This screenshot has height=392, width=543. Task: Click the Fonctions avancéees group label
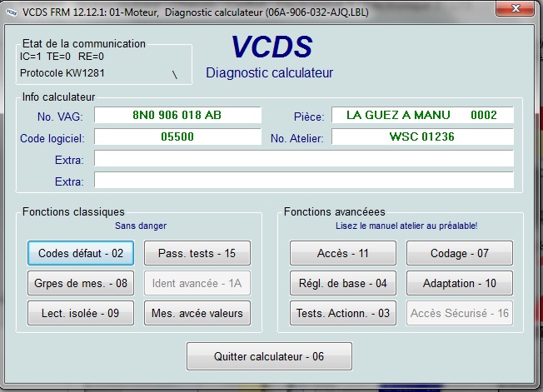[x=335, y=211]
